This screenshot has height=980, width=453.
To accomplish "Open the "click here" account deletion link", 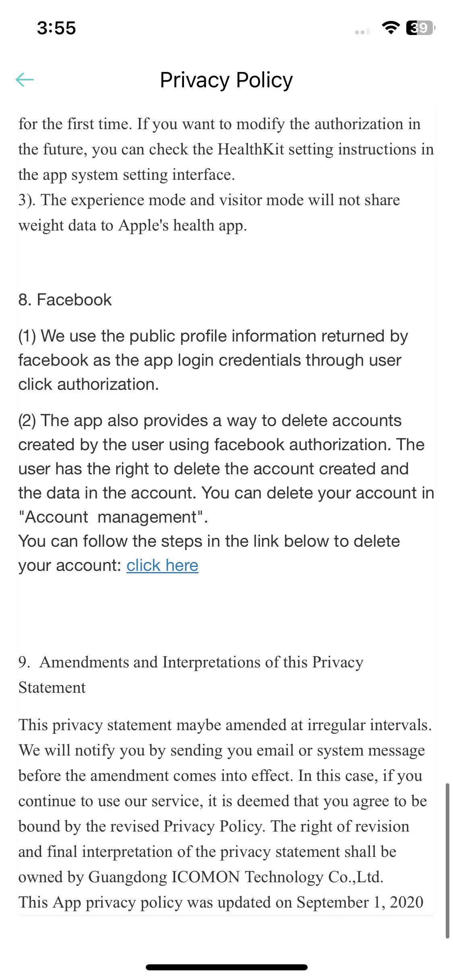I will click(x=162, y=565).
